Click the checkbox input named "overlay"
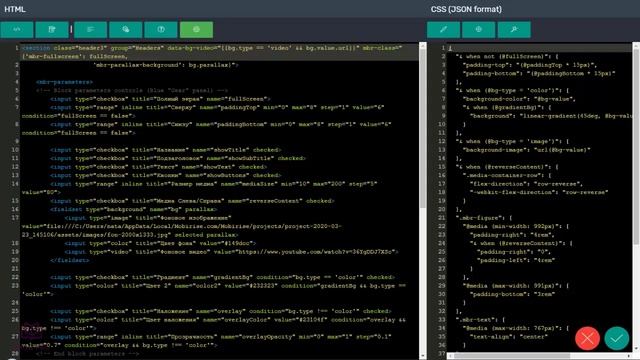This screenshot has height=360, width=640. (221, 311)
